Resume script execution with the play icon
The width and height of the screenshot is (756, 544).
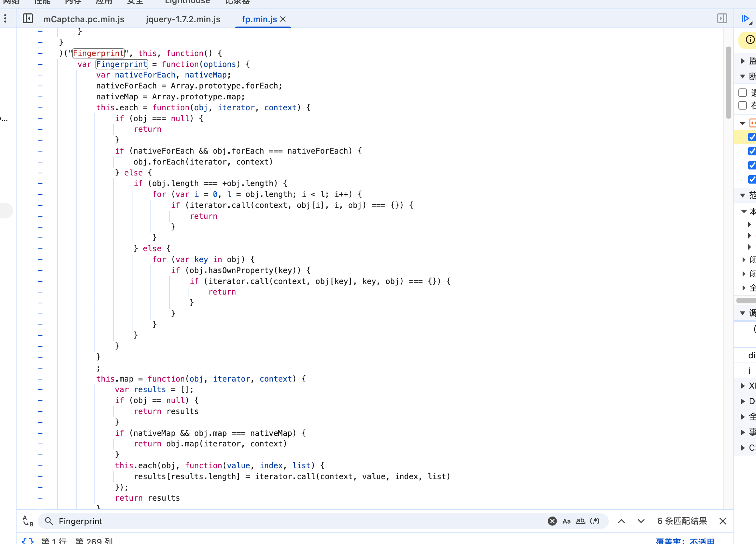[x=745, y=18]
